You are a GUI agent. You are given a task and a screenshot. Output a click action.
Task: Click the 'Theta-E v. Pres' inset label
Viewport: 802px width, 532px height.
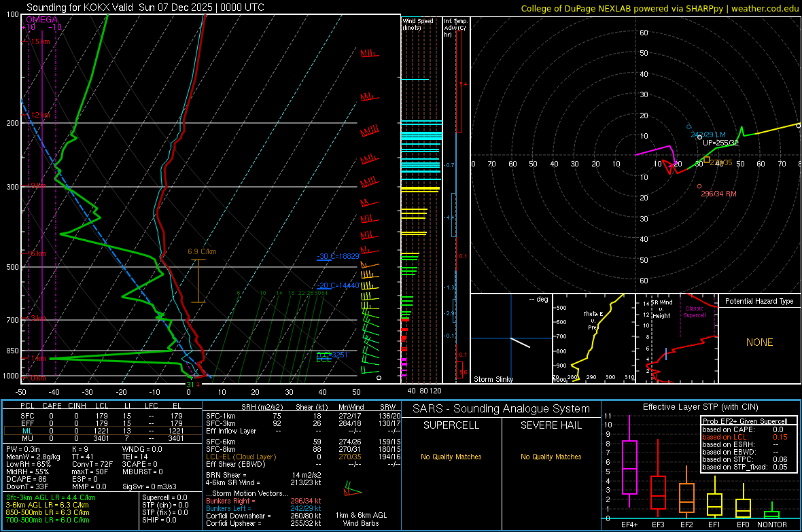tap(593, 321)
